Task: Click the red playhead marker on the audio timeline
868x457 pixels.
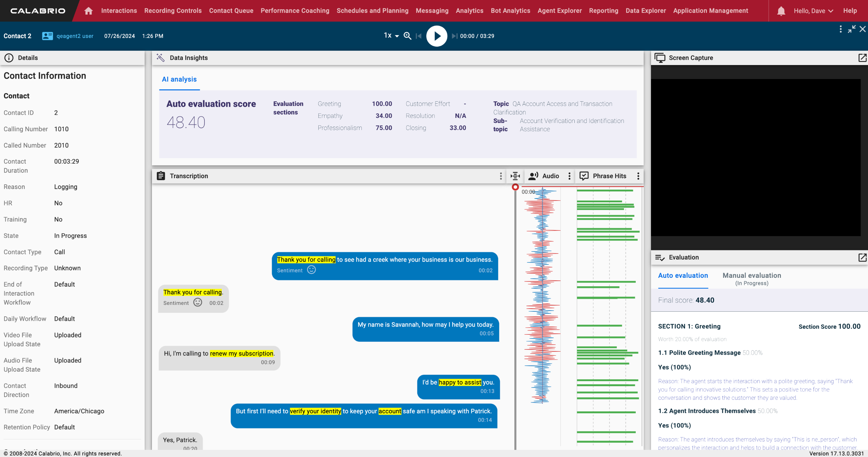Action: (515, 187)
